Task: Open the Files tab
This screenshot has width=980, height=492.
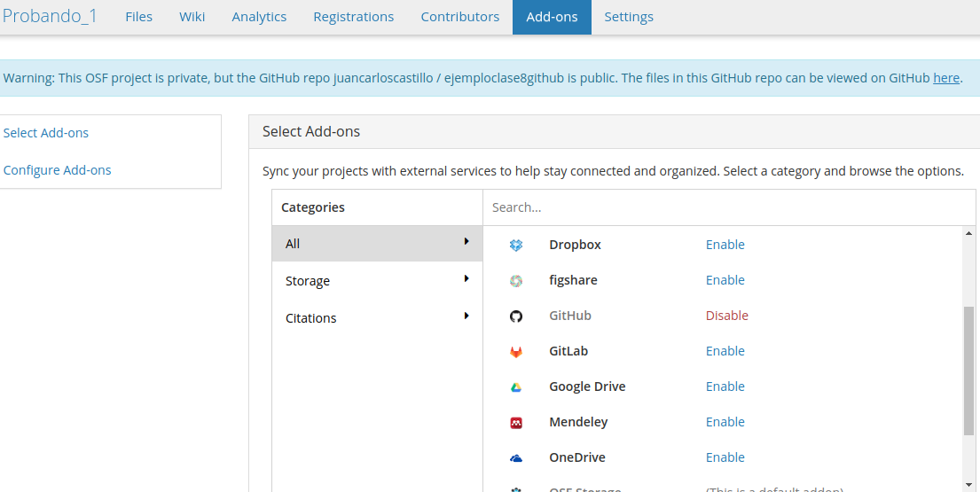Action: point(138,17)
